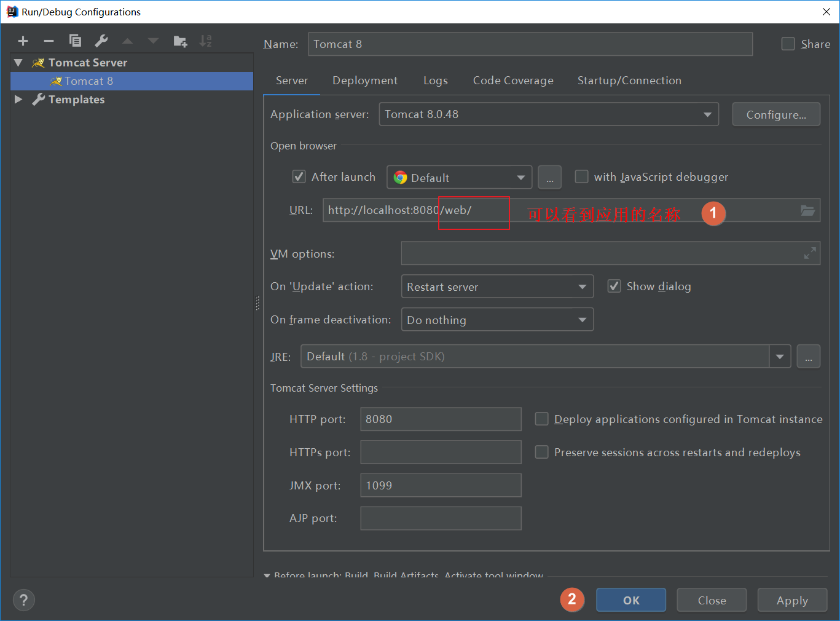Click the Apply button

792,600
